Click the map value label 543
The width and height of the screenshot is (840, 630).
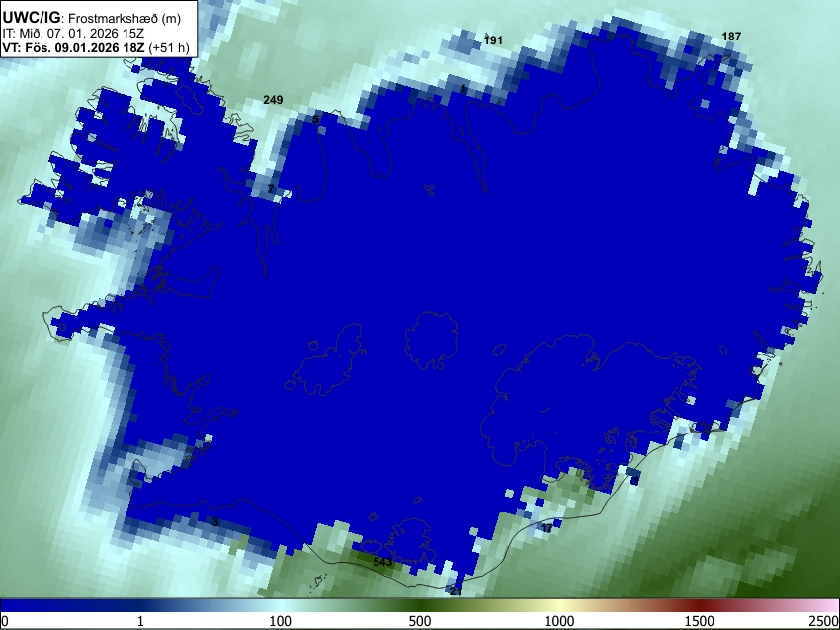coord(382,562)
